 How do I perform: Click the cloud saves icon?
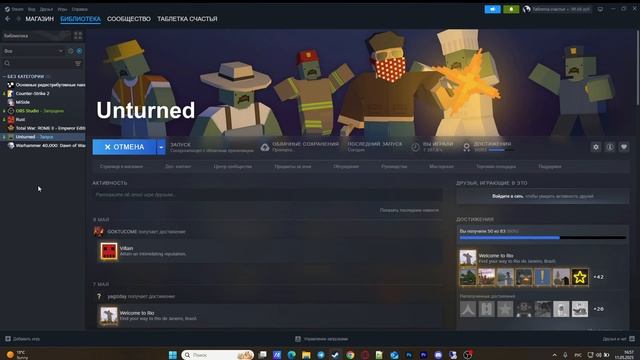point(265,147)
